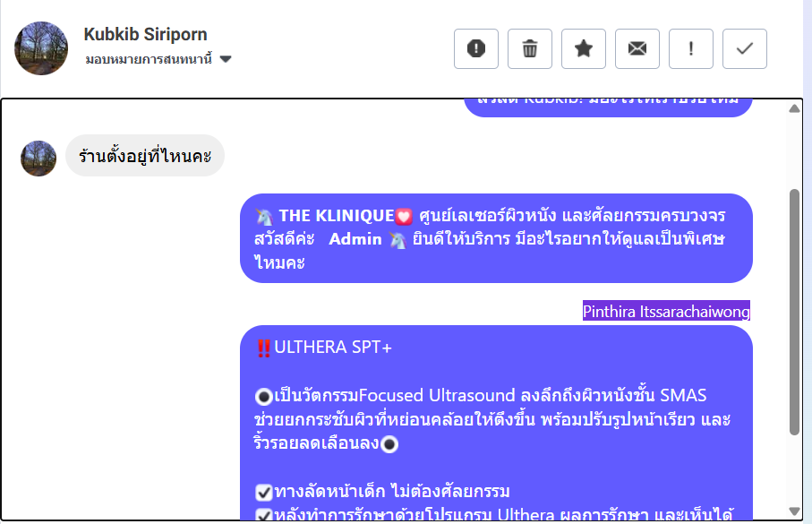Mark conversation done with the checkmark icon
This screenshot has height=524, width=812.
(x=745, y=49)
